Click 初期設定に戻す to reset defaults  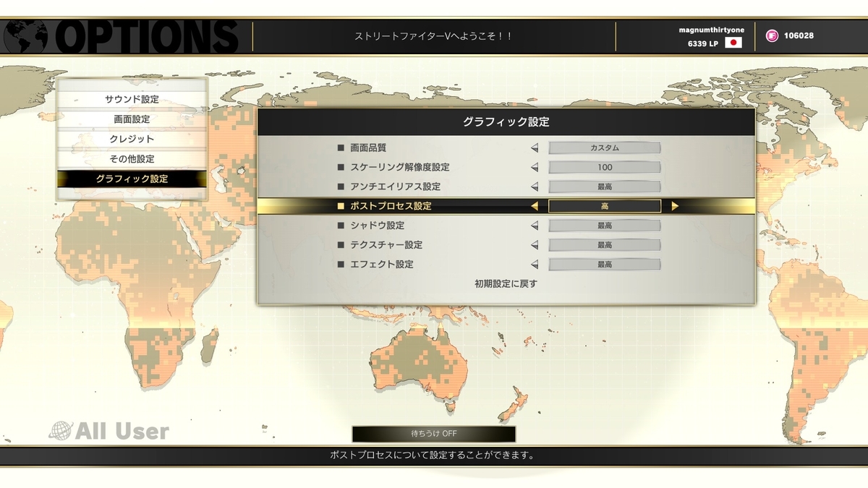pos(506,284)
